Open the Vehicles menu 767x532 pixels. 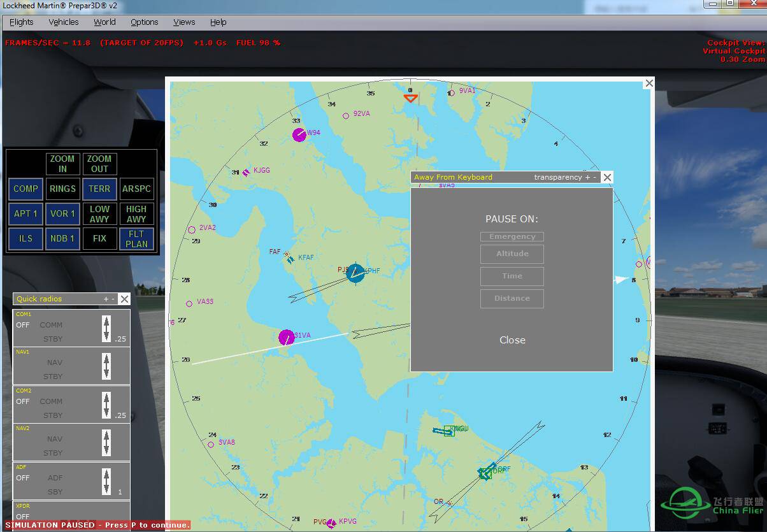pyautogui.click(x=64, y=22)
